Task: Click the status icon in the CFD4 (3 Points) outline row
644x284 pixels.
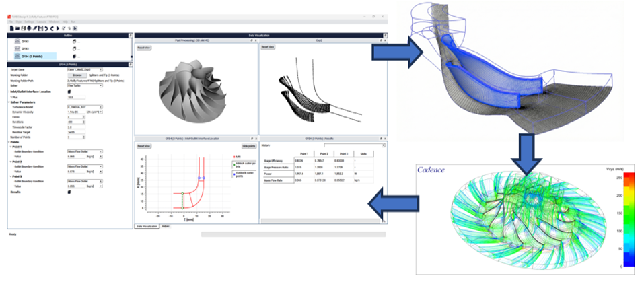Action: point(74,57)
